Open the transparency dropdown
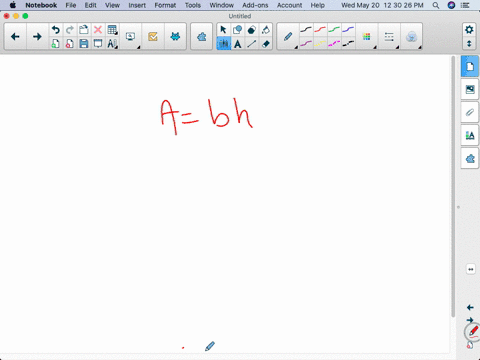The width and height of the screenshot is (480, 360). click(x=411, y=37)
